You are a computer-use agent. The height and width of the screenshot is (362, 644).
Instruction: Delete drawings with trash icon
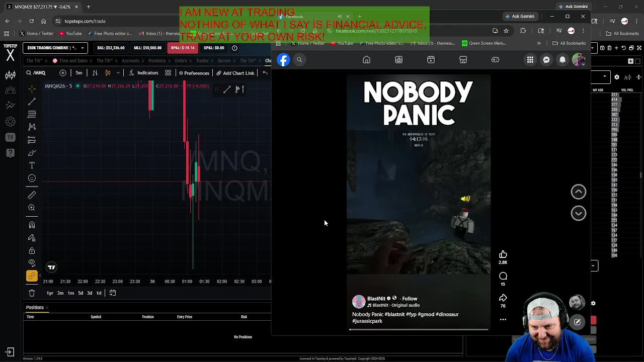(x=32, y=293)
